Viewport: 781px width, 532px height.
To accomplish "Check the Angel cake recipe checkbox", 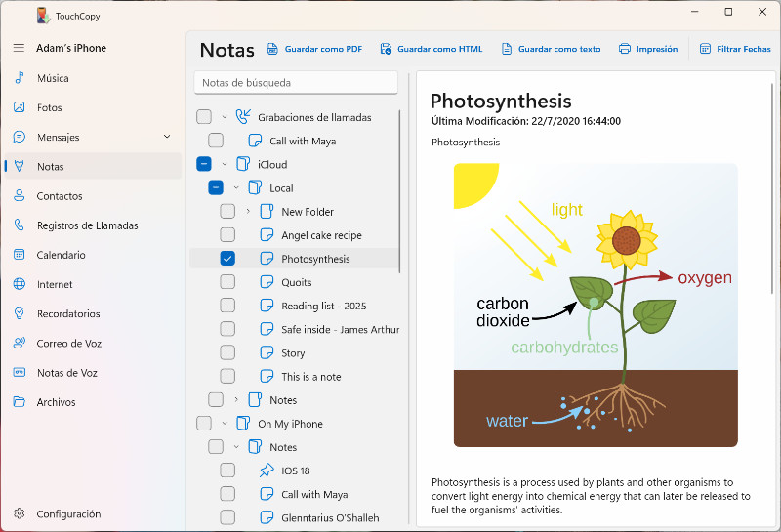I will pos(227,234).
